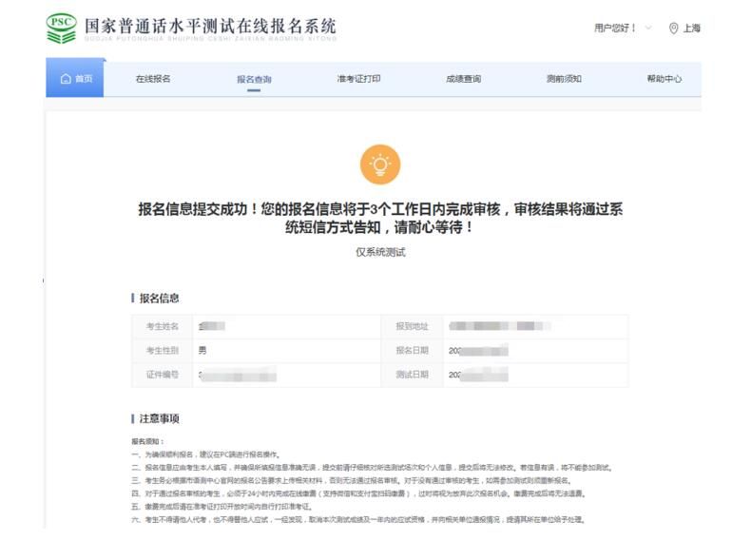732x560 pixels.
Task: Open the 准考证打印 tab
Action: tap(358, 79)
